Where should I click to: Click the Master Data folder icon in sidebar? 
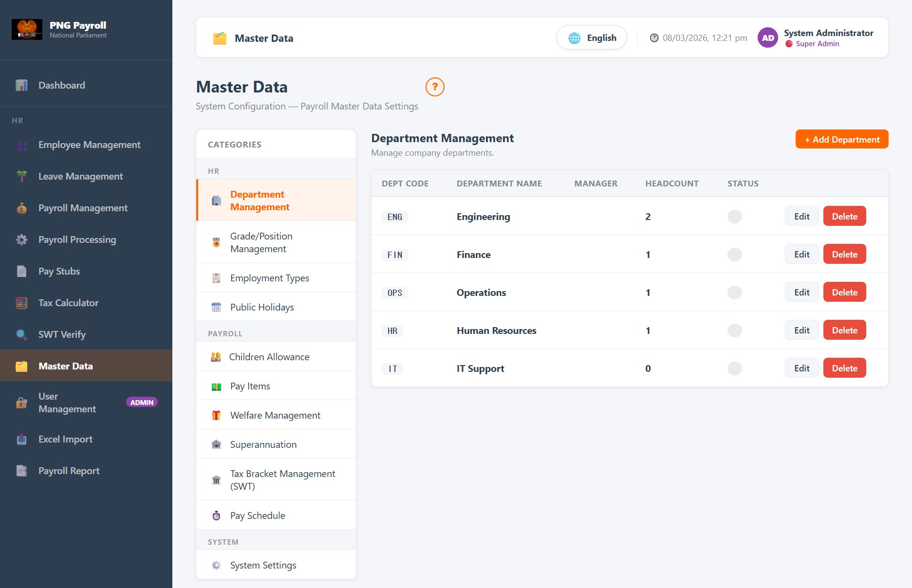pyautogui.click(x=21, y=366)
